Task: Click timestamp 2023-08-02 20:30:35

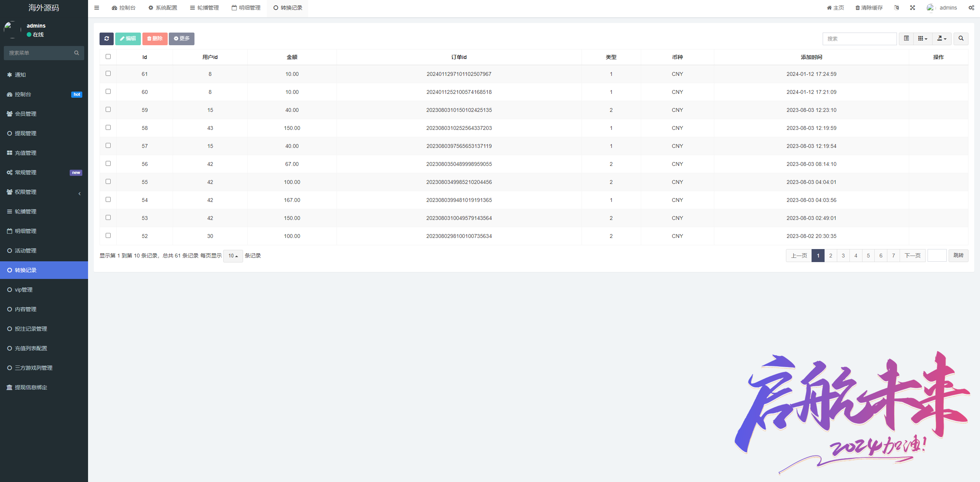Action: click(x=811, y=236)
